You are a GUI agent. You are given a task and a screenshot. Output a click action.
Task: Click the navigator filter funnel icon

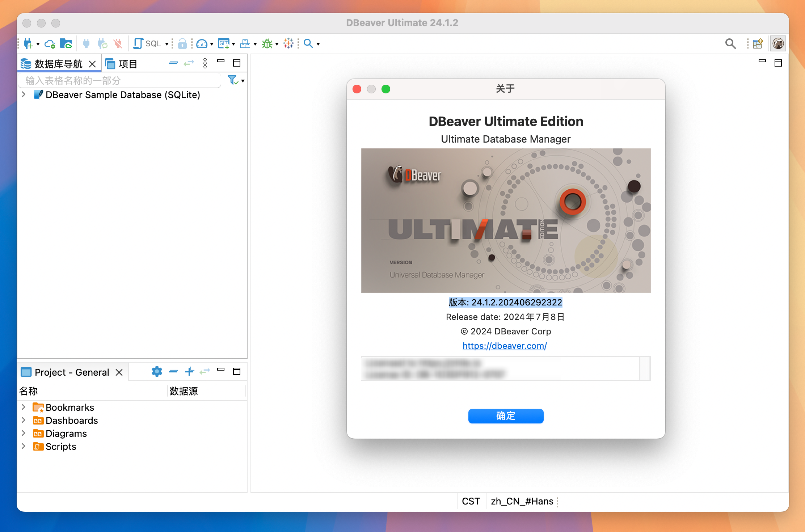(233, 80)
